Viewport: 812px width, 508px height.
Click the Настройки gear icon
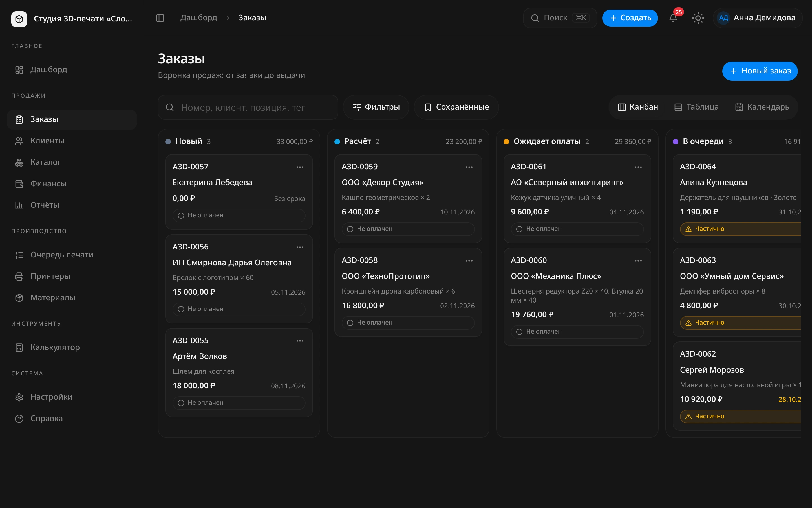coord(19,397)
